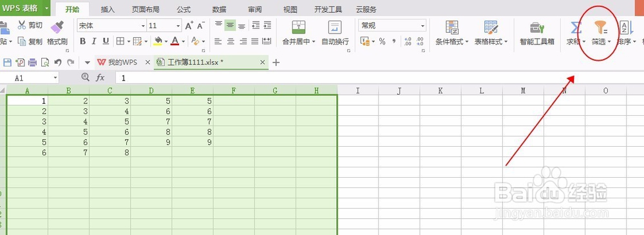Click the Cut (剪切) scissors button

point(30,26)
